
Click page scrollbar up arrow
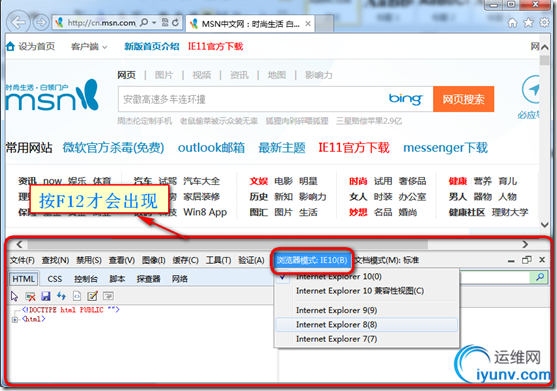click(545, 47)
